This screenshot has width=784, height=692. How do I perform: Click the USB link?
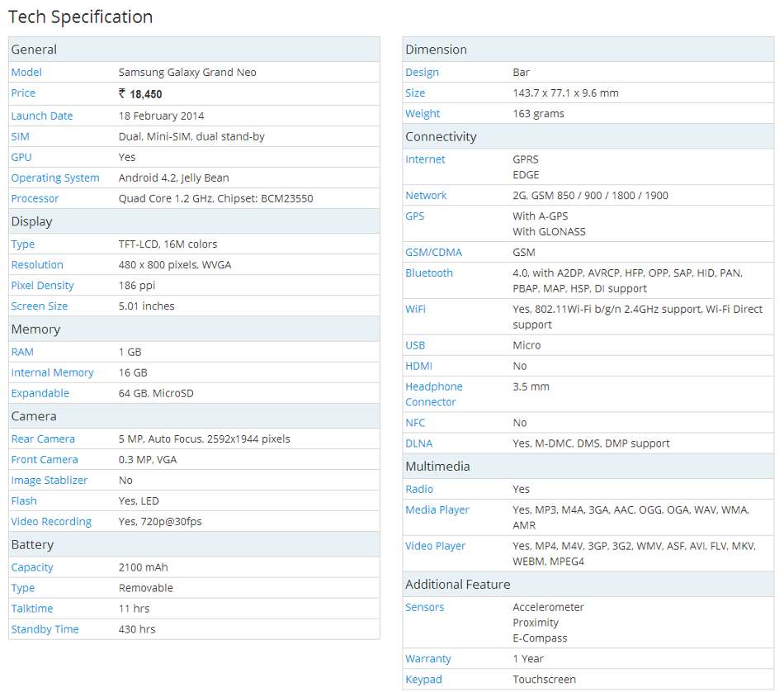tap(415, 346)
